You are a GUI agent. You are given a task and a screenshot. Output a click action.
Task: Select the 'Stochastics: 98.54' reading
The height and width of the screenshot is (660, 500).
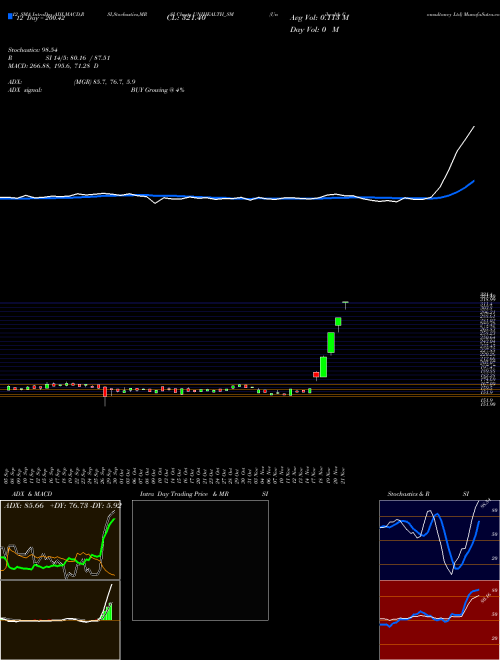pos(32,50)
